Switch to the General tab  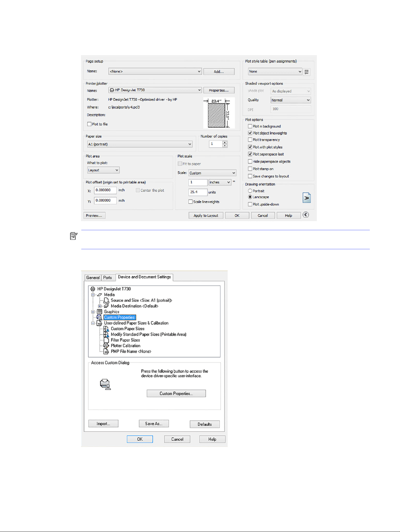click(x=93, y=278)
